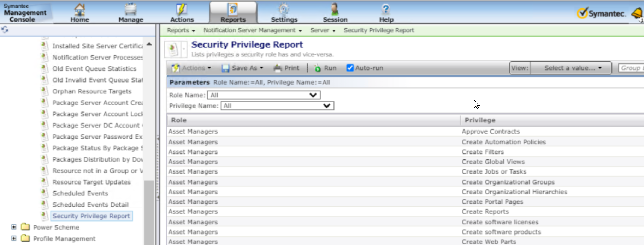The image size is (644, 248).
Task: Open Package Server Password Expiry report
Action: coord(98,137)
